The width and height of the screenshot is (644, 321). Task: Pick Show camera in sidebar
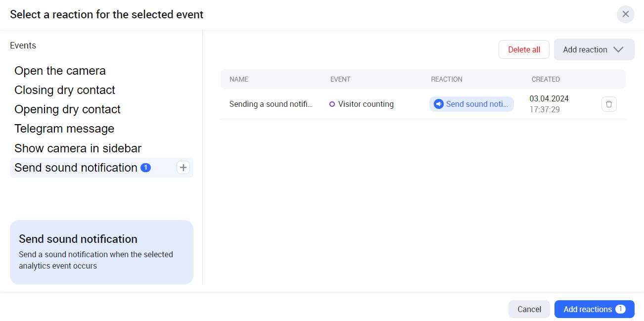(78, 148)
